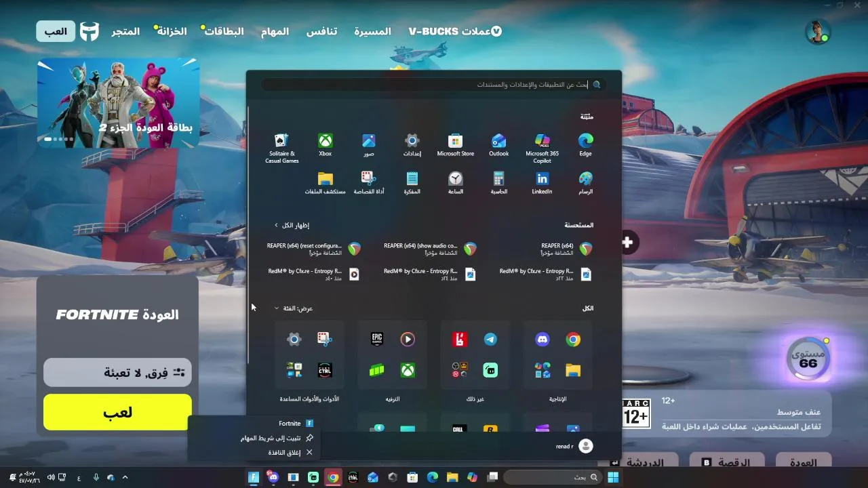This screenshot has width=868, height=488.
Task: Open the pinned Photos (صور) app
Action: [368, 145]
